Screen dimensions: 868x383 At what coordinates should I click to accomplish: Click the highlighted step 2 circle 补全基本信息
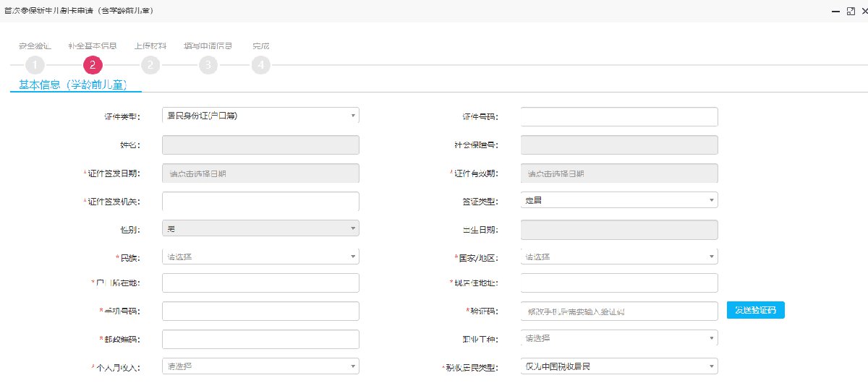tap(93, 65)
